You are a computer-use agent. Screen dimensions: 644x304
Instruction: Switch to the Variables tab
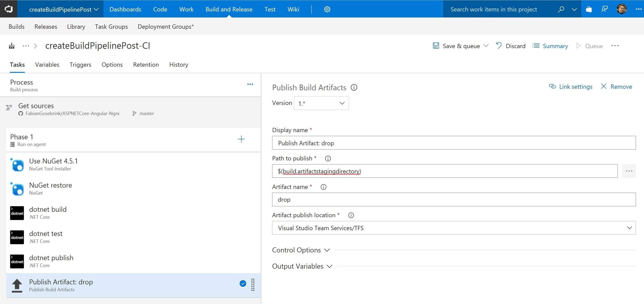(47, 65)
